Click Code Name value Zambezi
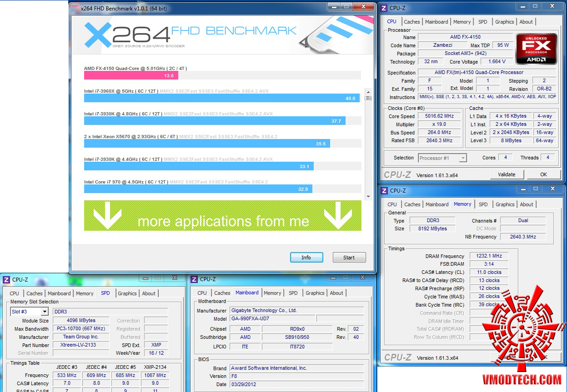567x392 pixels. (x=442, y=45)
